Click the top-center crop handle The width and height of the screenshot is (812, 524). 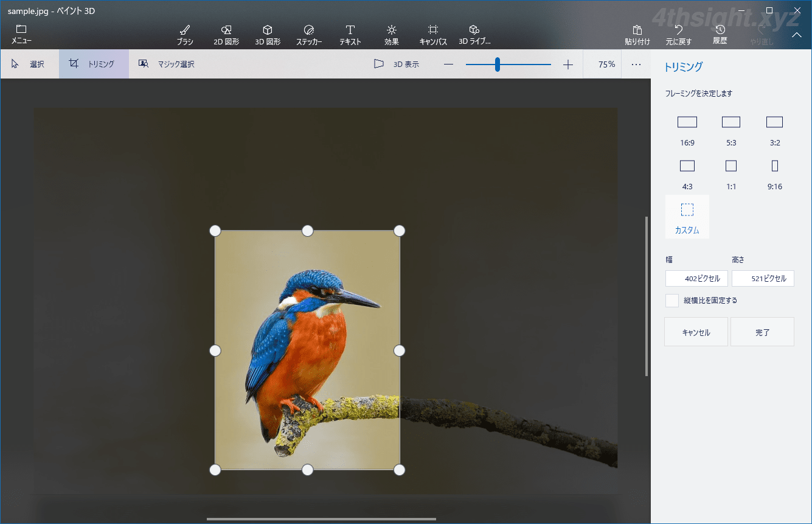click(308, 231)
